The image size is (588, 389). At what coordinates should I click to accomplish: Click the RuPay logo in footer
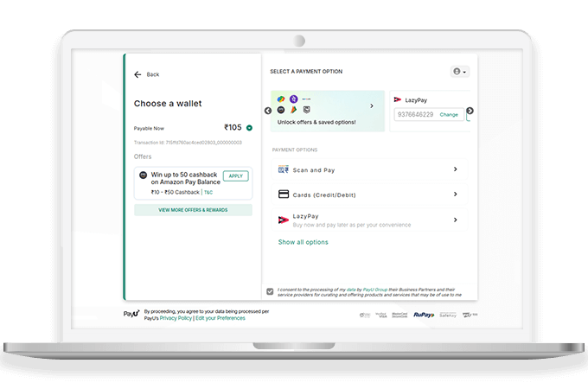pyautogui.click(x=424, y=315)
